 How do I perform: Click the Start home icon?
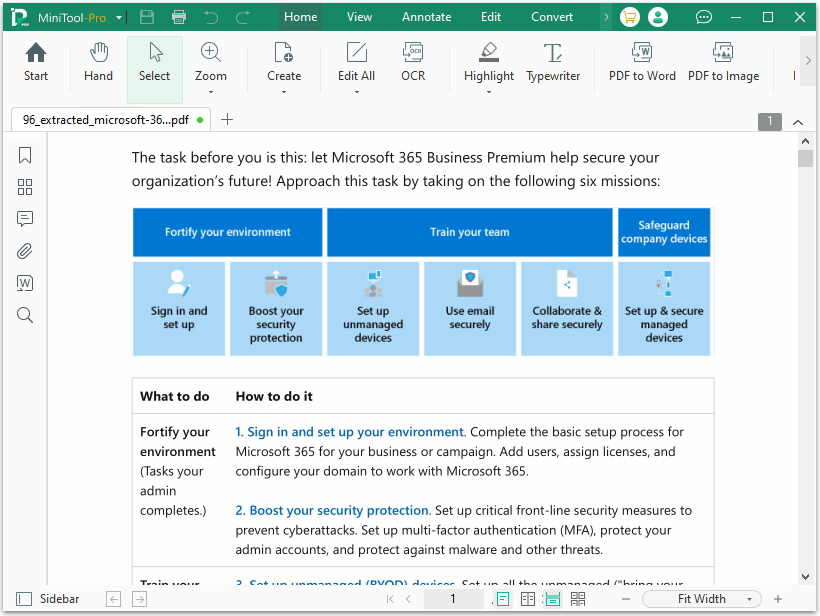click(x=36, y=63)
